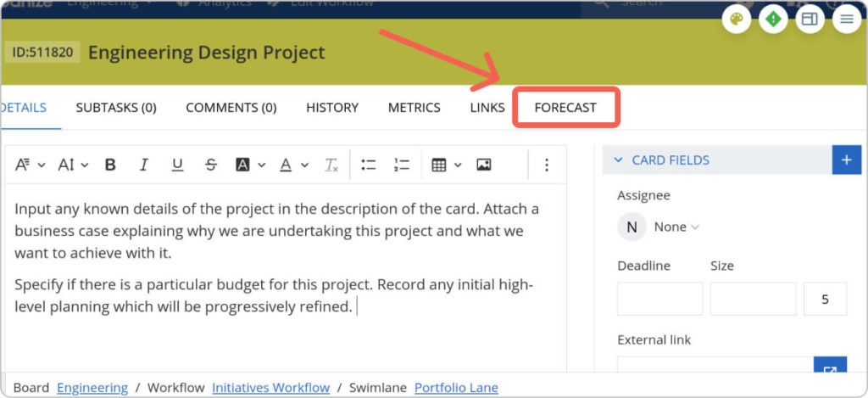Click the Deadline input field

tap(659, 299)
